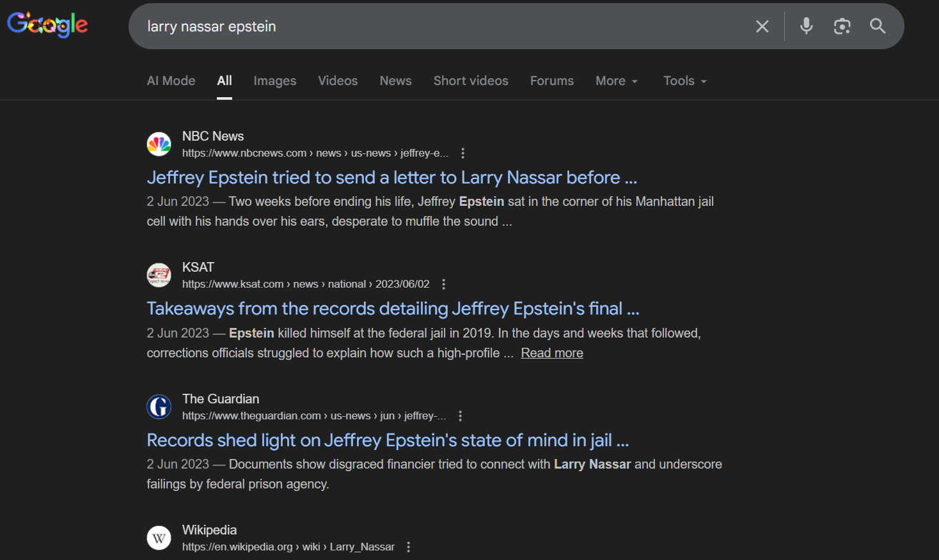Viewport: 939px width, 560px height.
Task: Clear the search query with the X icon
Action: (x=762, y=26)
